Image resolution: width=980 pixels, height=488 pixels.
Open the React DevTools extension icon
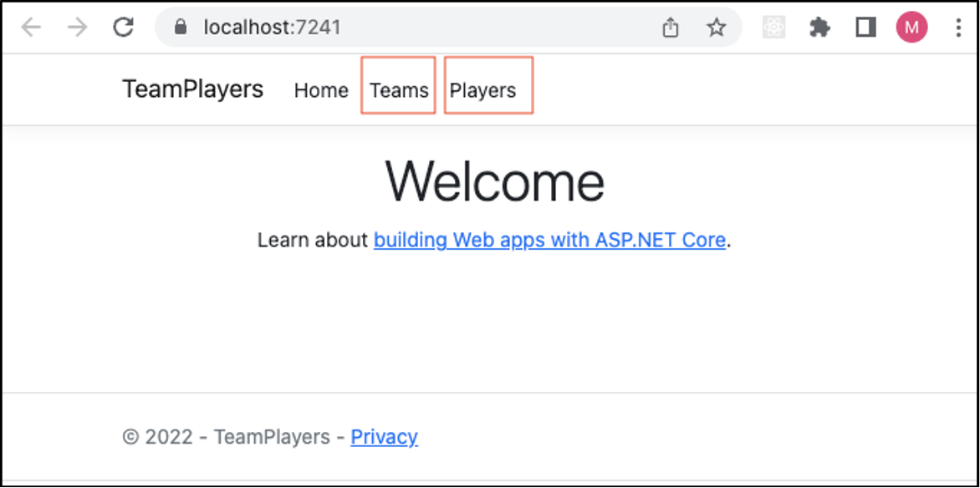click(x=773, y=28)
